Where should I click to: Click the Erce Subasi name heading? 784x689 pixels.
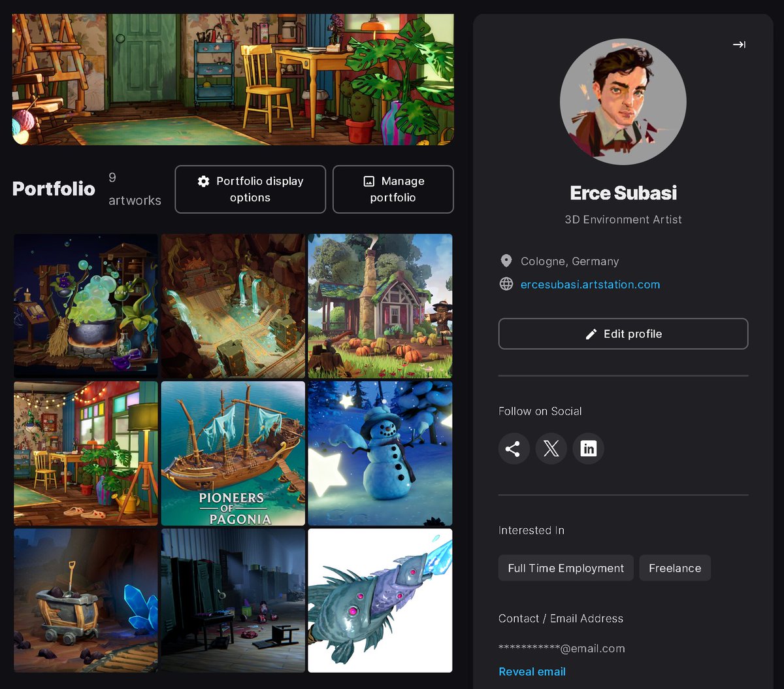click(x=623, y=193)
